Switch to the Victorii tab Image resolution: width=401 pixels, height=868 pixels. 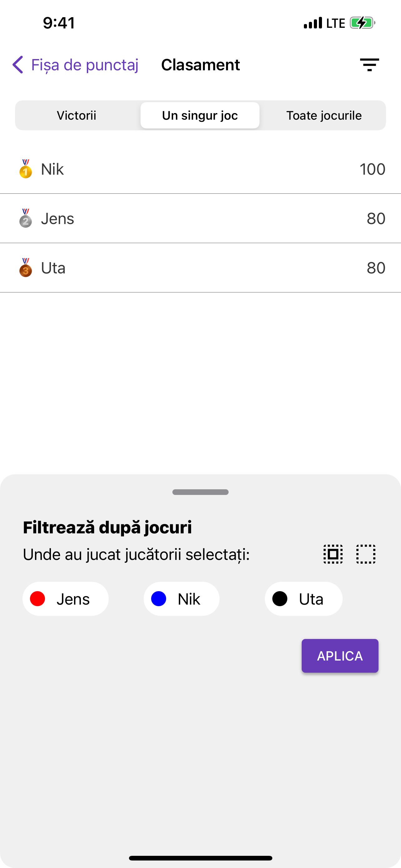click(77, 115)
